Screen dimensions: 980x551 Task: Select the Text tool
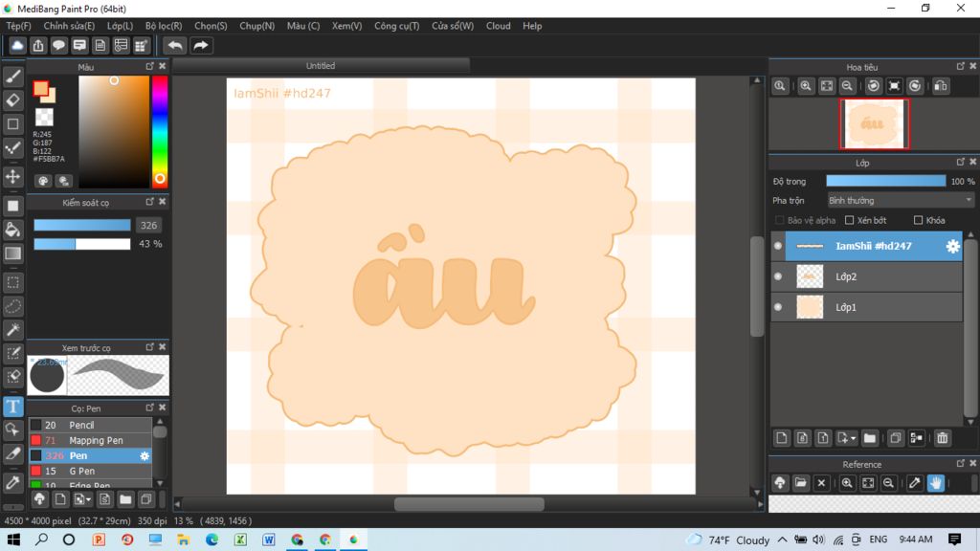tap(13, 407)
